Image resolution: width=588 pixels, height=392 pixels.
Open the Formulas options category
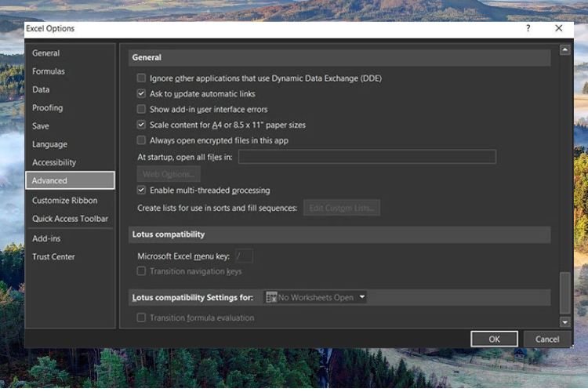pyautogui.click(x=49, y=71)
